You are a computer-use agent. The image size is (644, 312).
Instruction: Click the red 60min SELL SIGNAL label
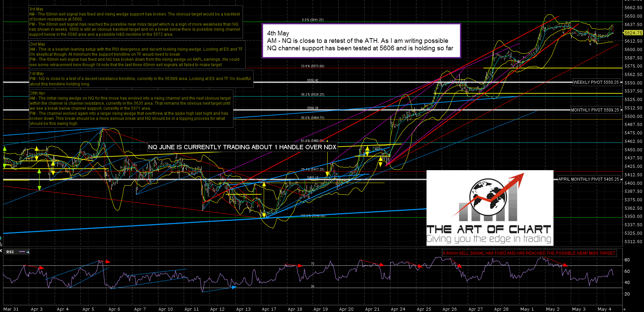point(529,253)
